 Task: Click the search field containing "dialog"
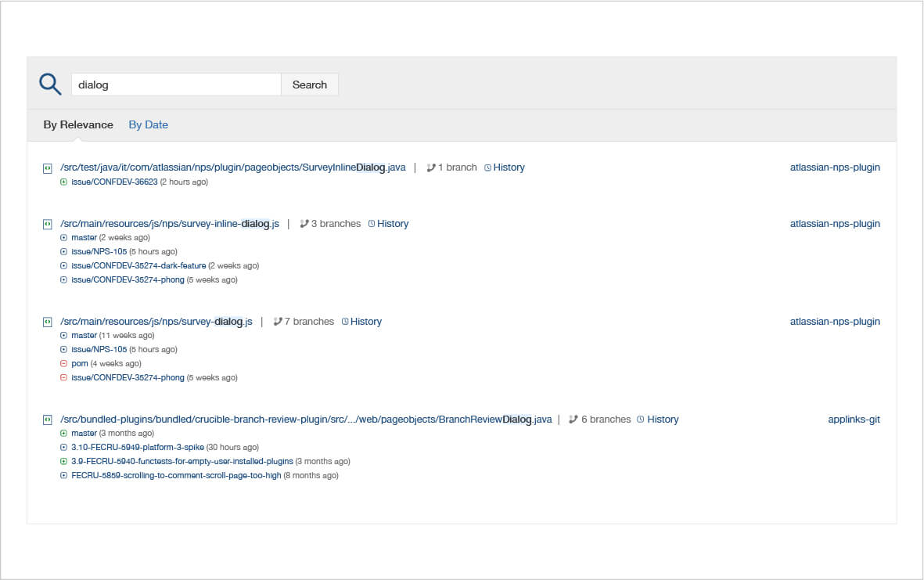pyautogui.click(x=176, y=85)
